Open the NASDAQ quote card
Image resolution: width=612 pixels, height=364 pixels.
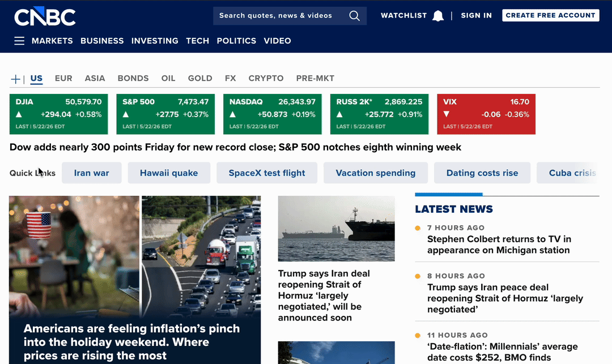click(273, 114)
